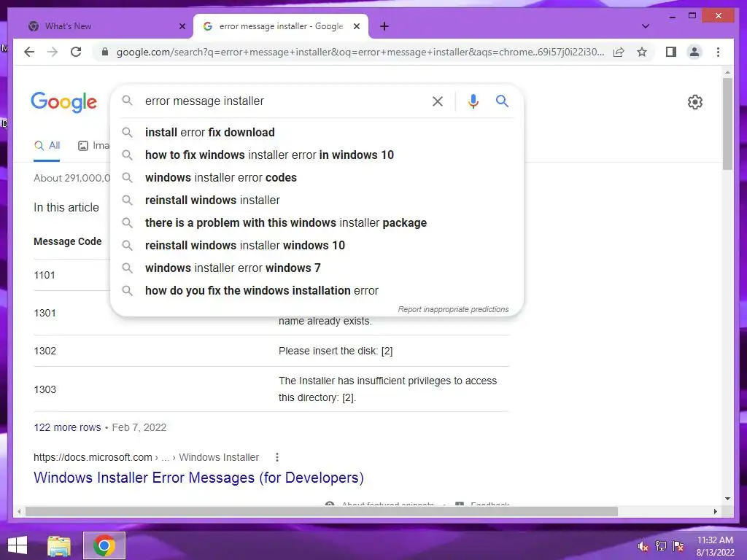
Task: Click message code 1101
Action: 44,275
